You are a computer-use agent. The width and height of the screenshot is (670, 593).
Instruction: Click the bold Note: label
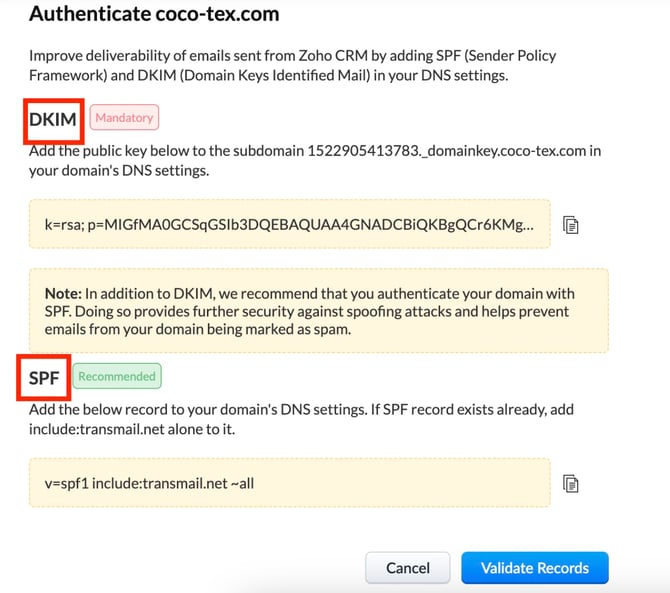tap(63, 294)
